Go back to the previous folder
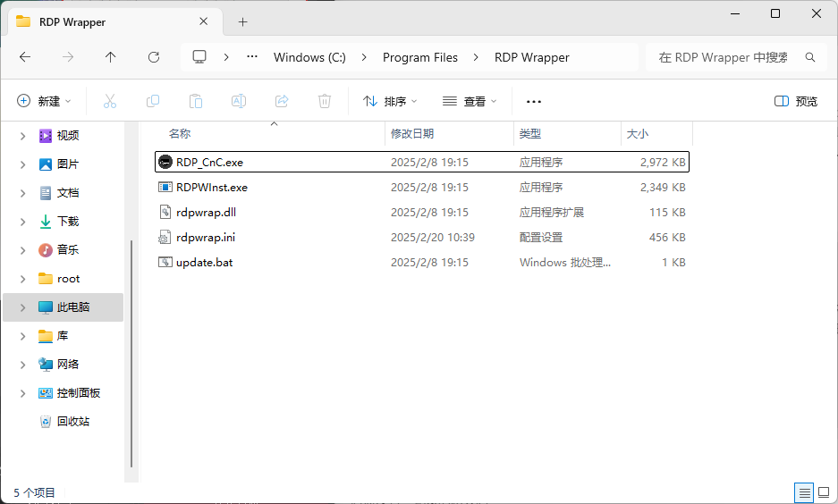Screen dimensions: 838x504 click(x=25, y=57)
